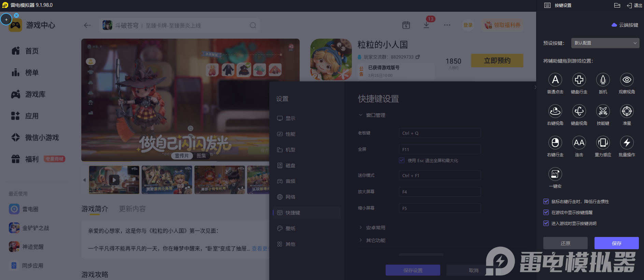Expand the 安卓常用 shortcut section

pyautogui.click(x=375, y=228)
